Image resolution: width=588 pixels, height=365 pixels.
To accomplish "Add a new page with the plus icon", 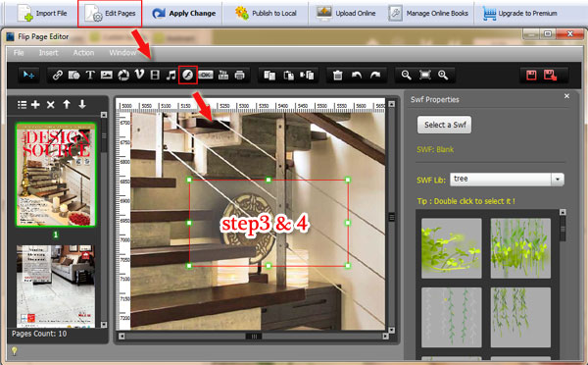I will point(35,105).
